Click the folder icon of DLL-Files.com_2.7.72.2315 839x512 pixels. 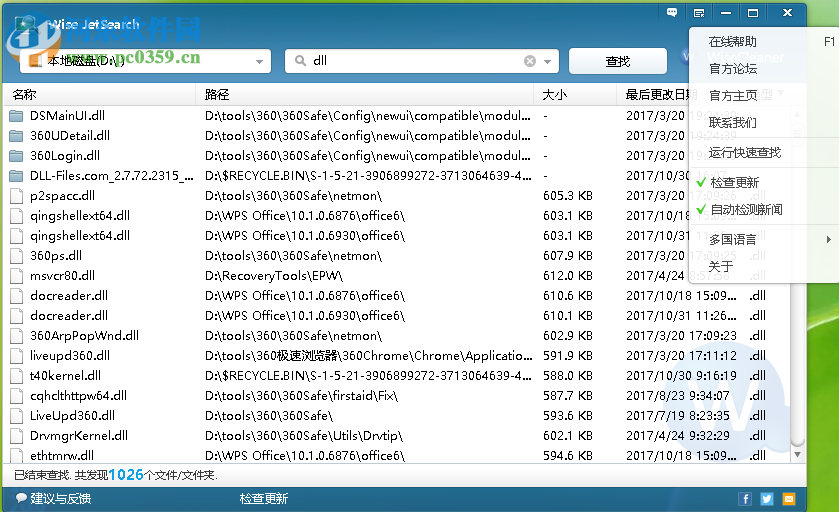(16, 175)
